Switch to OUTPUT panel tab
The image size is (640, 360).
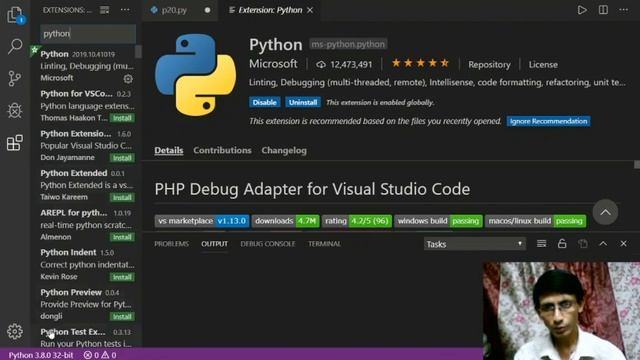click(x=214, y=244)
